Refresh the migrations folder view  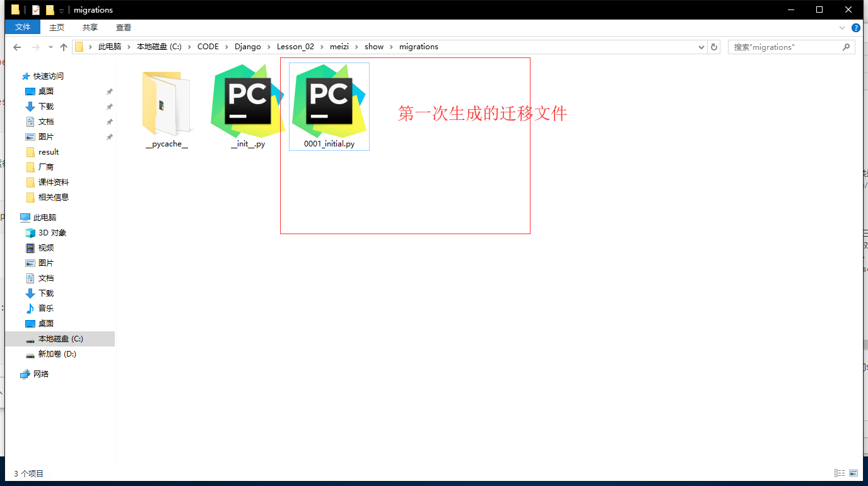point(714,47)
